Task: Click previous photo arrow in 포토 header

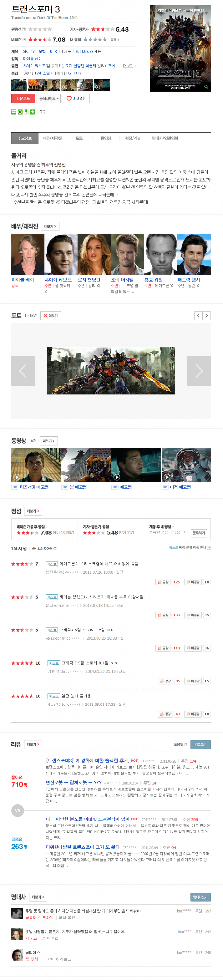Action: click(x=198, y=316)
